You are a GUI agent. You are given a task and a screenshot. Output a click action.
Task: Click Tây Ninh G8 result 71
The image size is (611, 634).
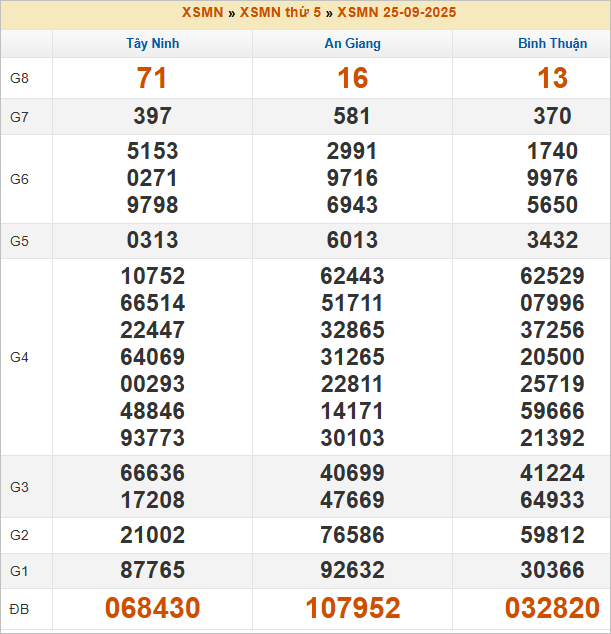point(152,78)
